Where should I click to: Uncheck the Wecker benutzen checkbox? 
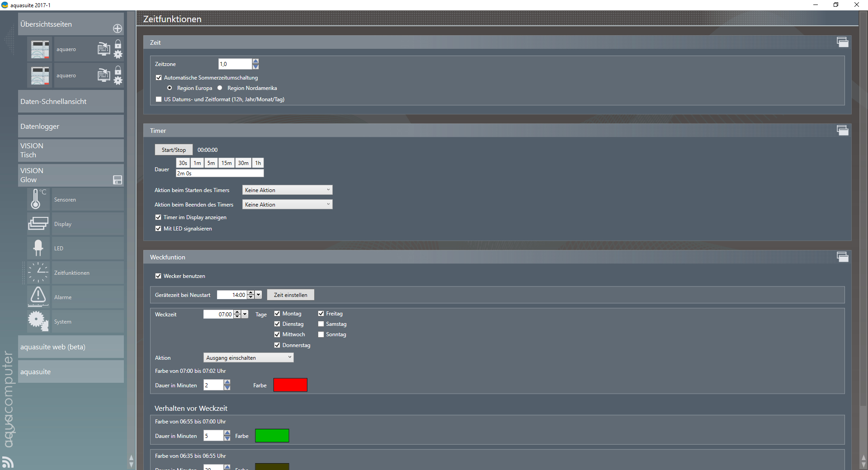158,276
